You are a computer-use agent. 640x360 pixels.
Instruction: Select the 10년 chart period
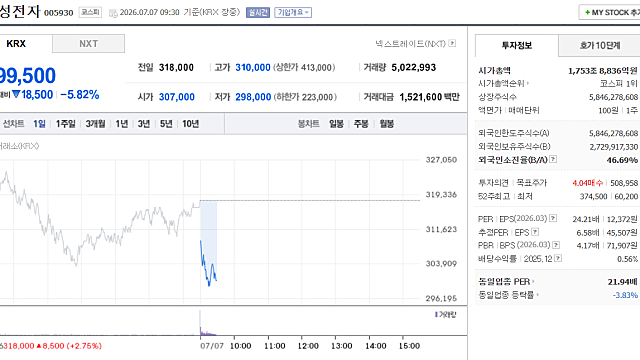click(x=191, y=124)
